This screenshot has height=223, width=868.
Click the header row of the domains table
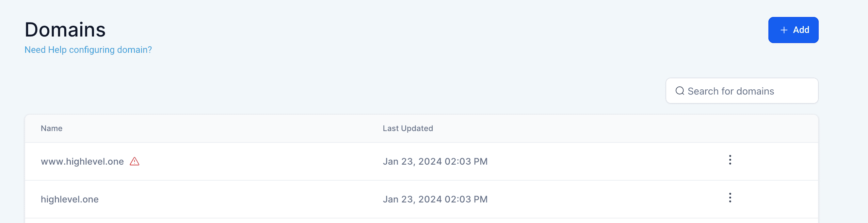point(422,128)
